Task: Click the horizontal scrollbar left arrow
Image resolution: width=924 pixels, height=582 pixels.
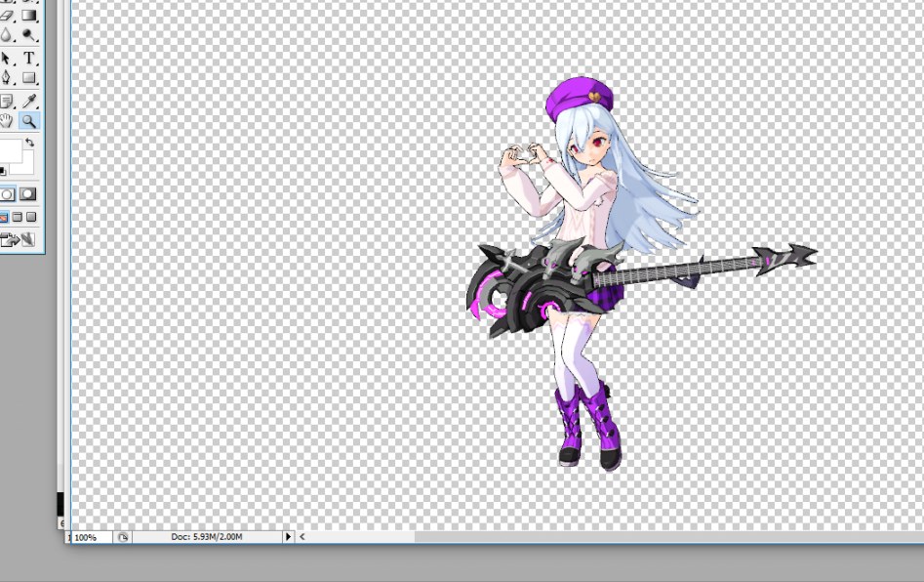Action: tap(302, 537)
